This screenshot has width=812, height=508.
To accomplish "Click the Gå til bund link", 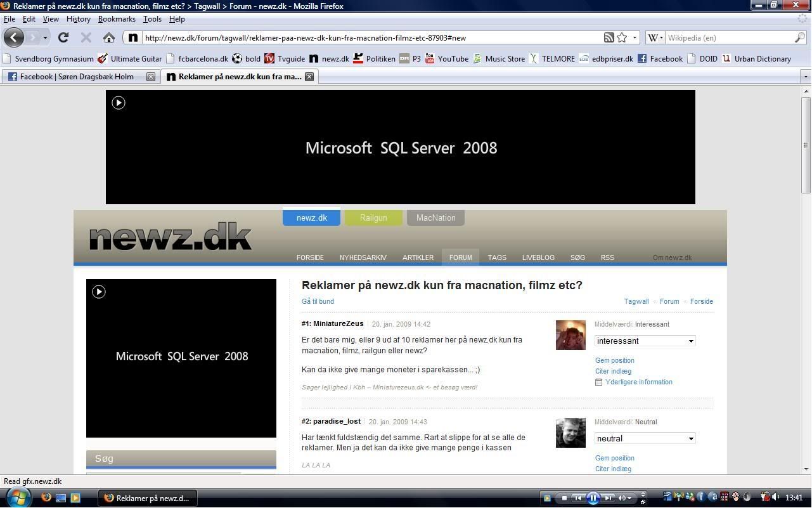I will pos(318,301).
